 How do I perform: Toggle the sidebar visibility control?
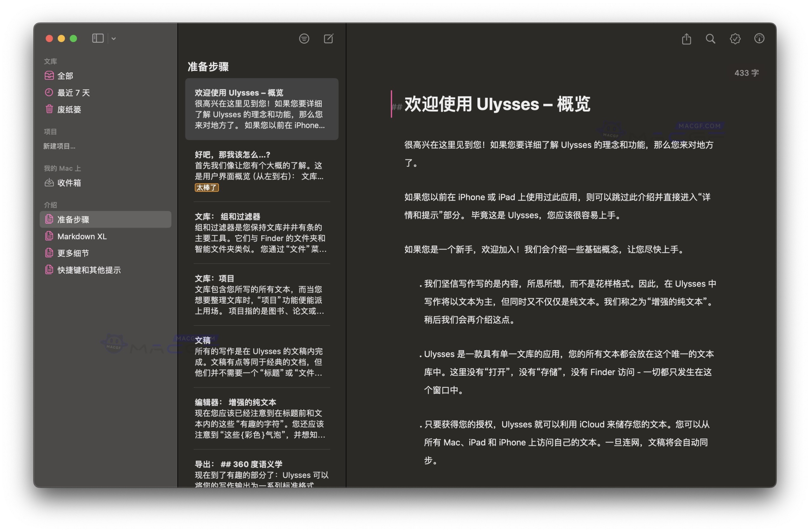[x=98, y=39]
